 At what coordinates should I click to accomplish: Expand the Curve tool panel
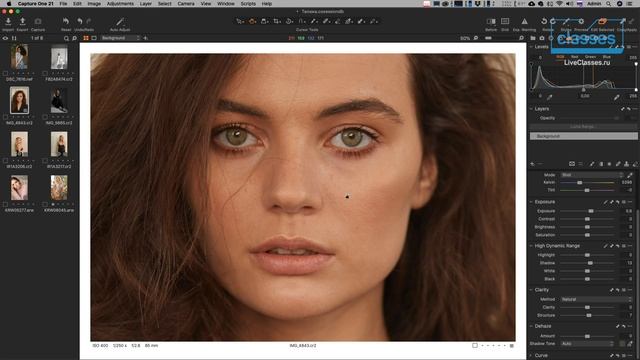coord(531,356)
